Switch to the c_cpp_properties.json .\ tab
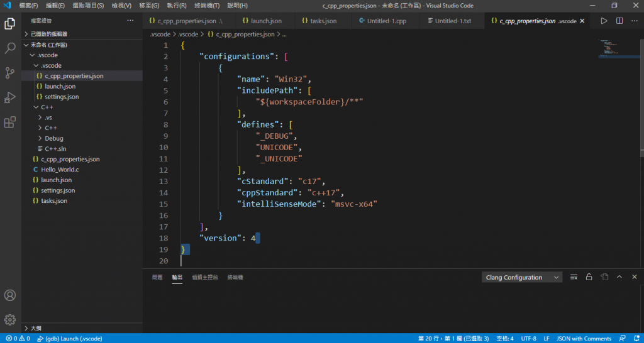The width and height of the screenshot is (644, 343). [189, 21]
